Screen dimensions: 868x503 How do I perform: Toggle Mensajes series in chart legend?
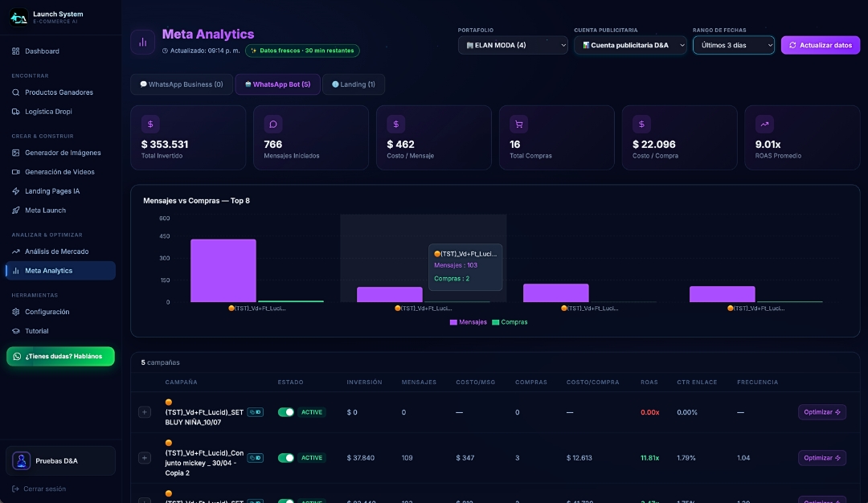tap(469, 322)
